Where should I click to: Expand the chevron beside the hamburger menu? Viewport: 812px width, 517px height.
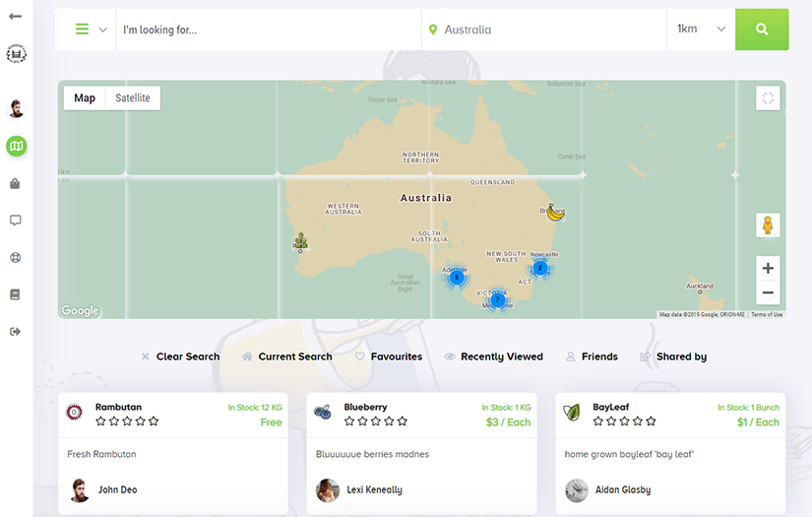tap(103, 30)
